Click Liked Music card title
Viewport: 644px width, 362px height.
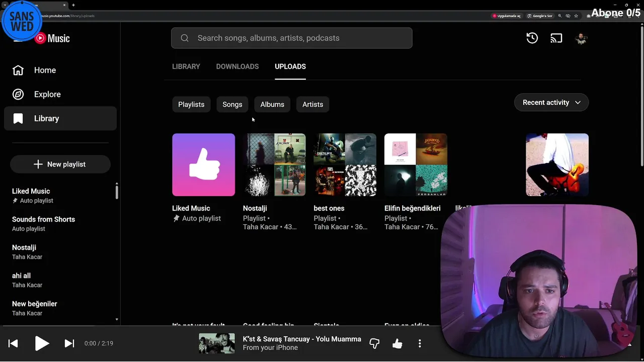point(191,208)
